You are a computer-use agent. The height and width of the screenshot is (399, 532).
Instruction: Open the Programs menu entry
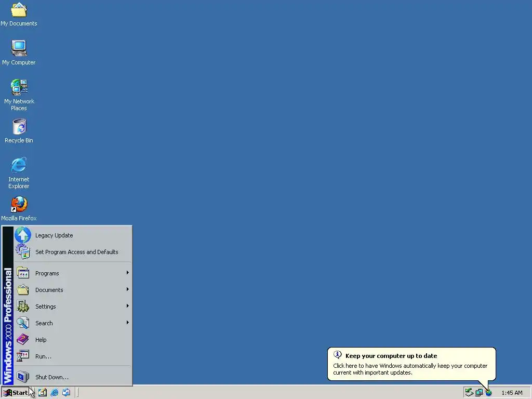tap(73, 273)
